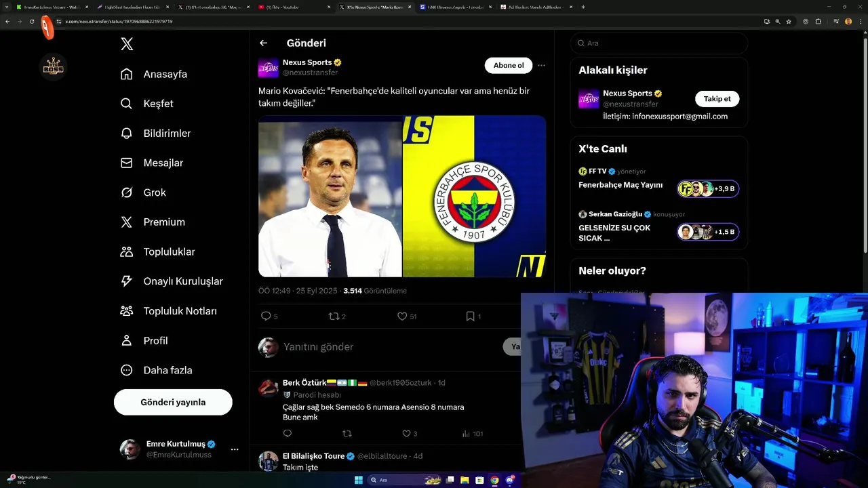Click Berk Öztürk's avatar
The width and height of the screenshot is (868, 488).
point(269,388)
